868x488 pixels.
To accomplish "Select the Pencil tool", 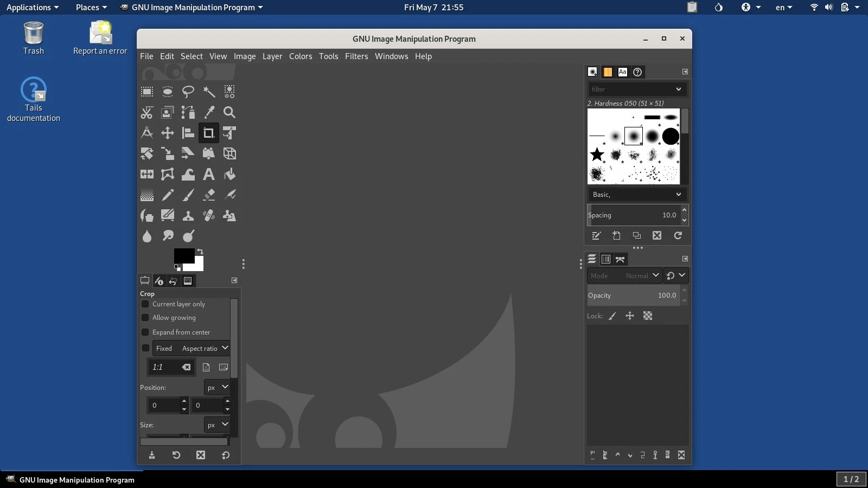I will pyautogui.click(x=168, y=195).
